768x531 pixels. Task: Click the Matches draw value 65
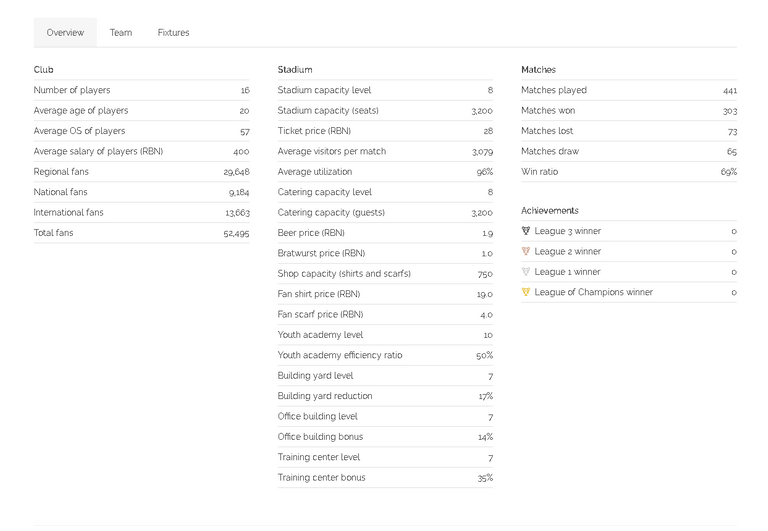(732, 152)
